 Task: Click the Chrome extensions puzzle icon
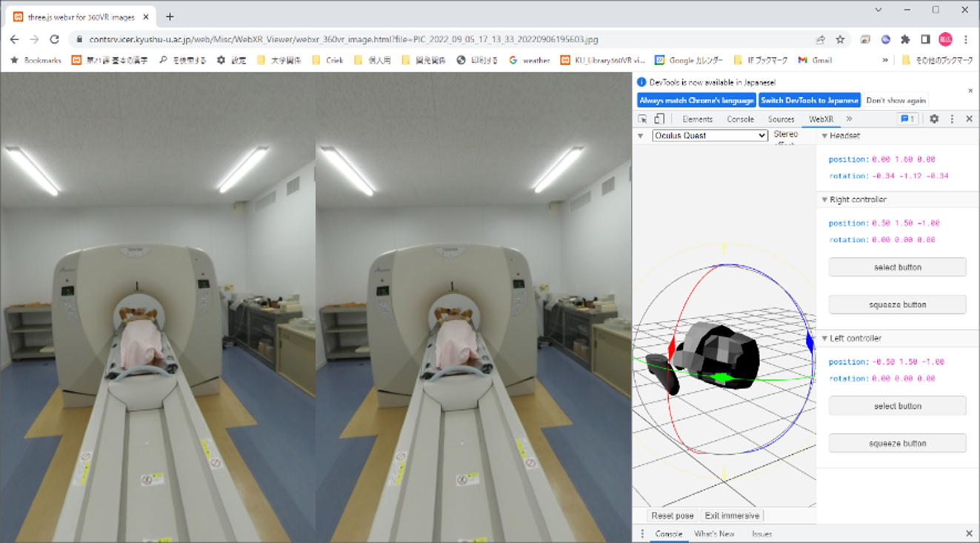905,39
